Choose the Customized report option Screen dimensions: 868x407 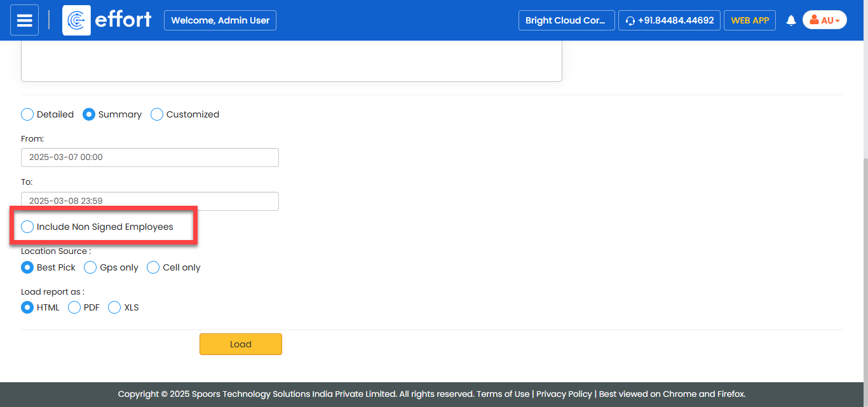tap(157, 114)
